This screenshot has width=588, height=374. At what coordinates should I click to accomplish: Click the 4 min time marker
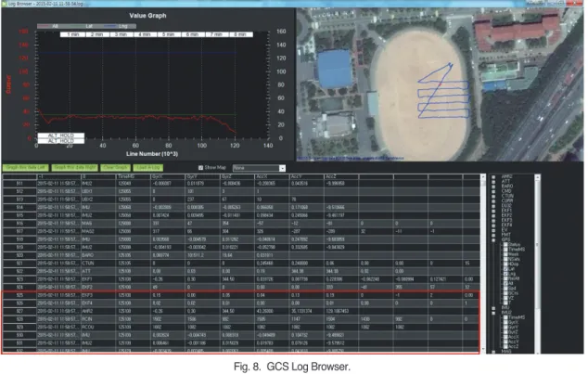(x=145, y=34)
